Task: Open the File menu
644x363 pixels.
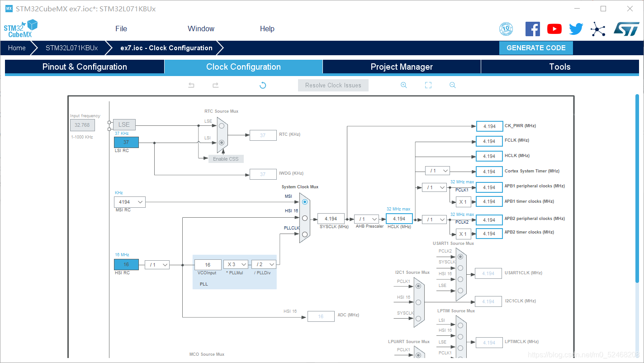Action: (x=121, y=29)
